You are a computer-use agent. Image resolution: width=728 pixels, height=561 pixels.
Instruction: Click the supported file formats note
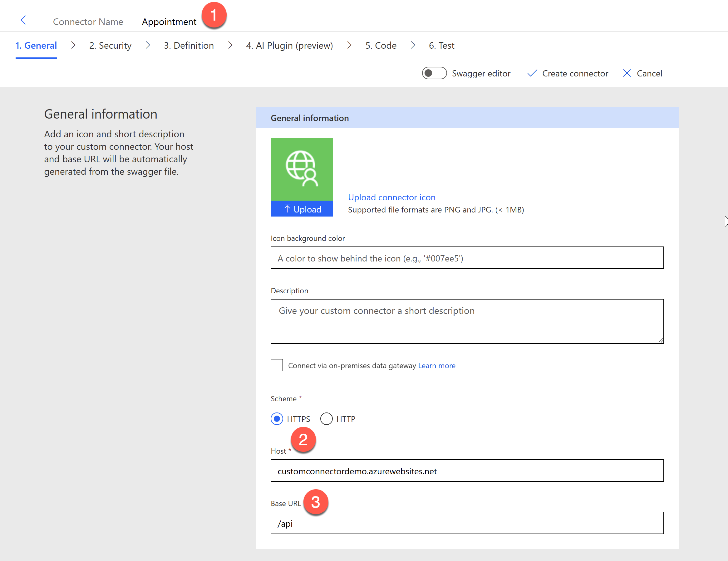pos(436,210)
